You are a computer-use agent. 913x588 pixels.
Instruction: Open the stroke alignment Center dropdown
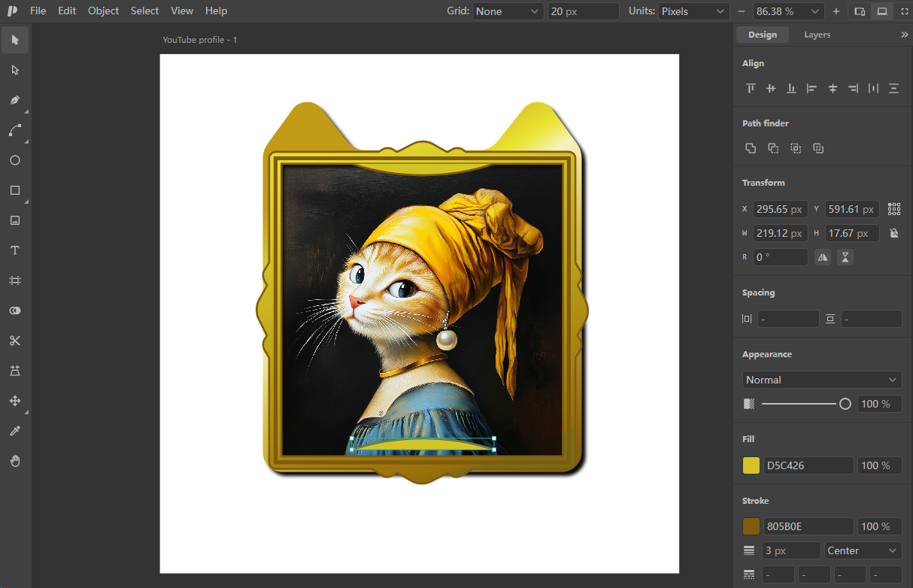[x=863, y=550]
